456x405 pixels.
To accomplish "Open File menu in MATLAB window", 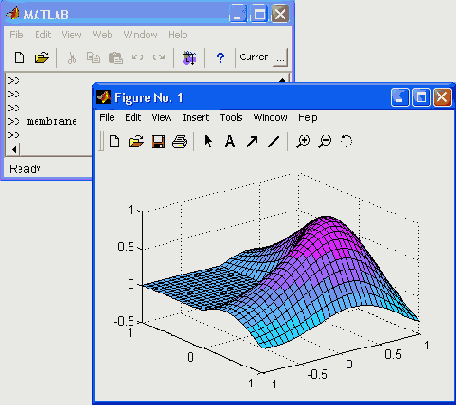I will (x=16, y=35).
